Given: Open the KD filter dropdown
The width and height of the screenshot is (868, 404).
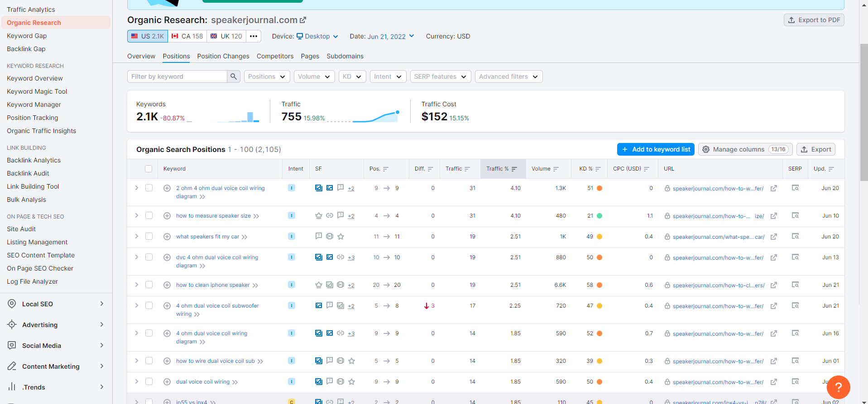Looking at the screenshot, I should [352, 76].
